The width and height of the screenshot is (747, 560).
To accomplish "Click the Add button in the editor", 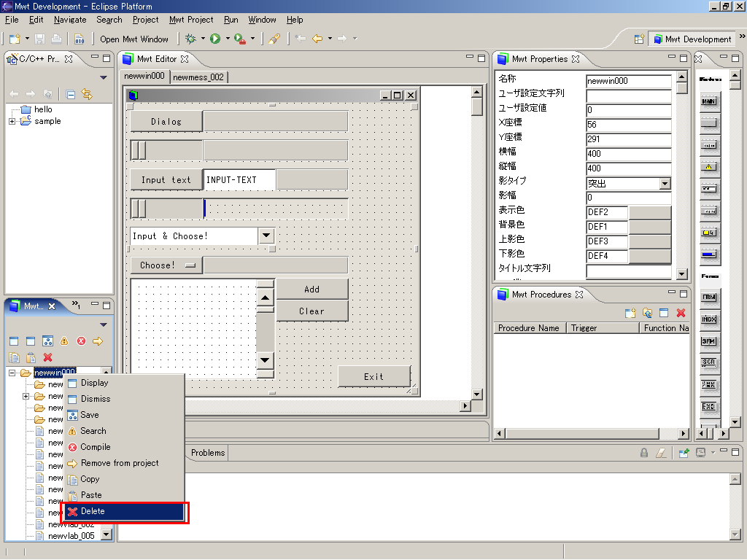I will pyautogui.click(x=312, y=289).
